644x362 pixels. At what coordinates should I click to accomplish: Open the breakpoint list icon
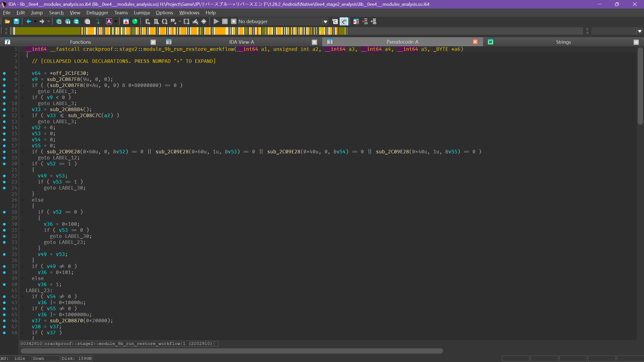click(356, 22)
